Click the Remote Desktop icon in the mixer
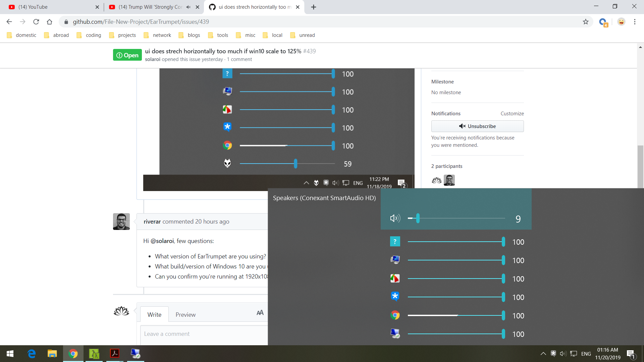 coord(395,334)
